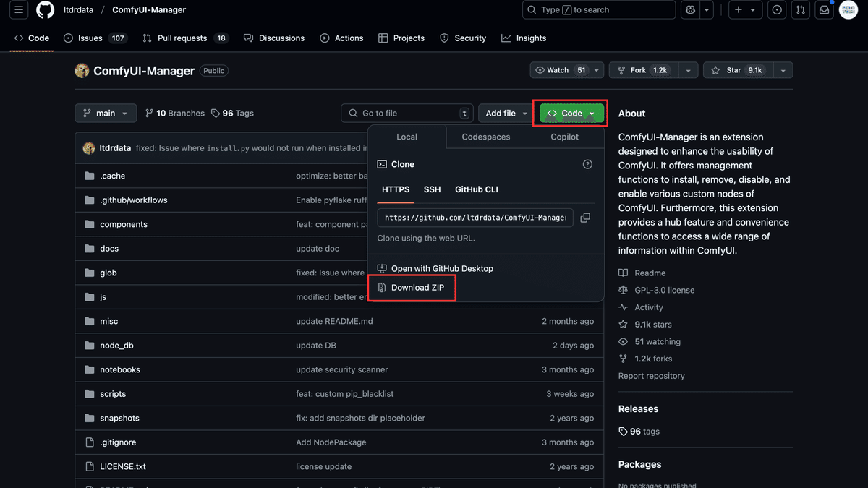Open the .gitignore file

click(x=118, y=442)
